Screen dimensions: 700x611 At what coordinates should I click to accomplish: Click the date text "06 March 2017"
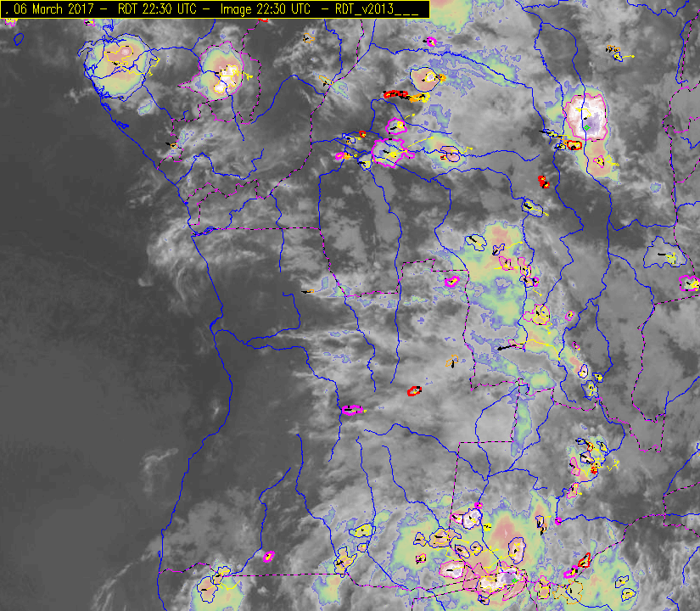pos(54,8)
